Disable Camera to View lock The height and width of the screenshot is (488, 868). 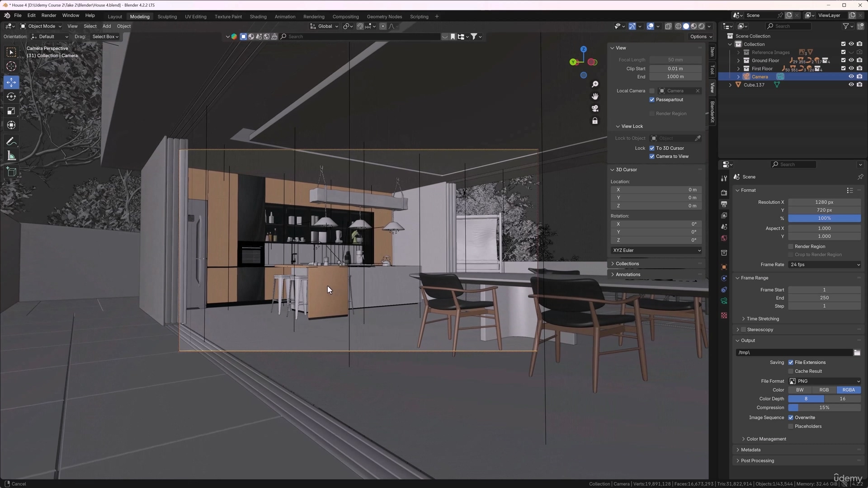point(652,156)
